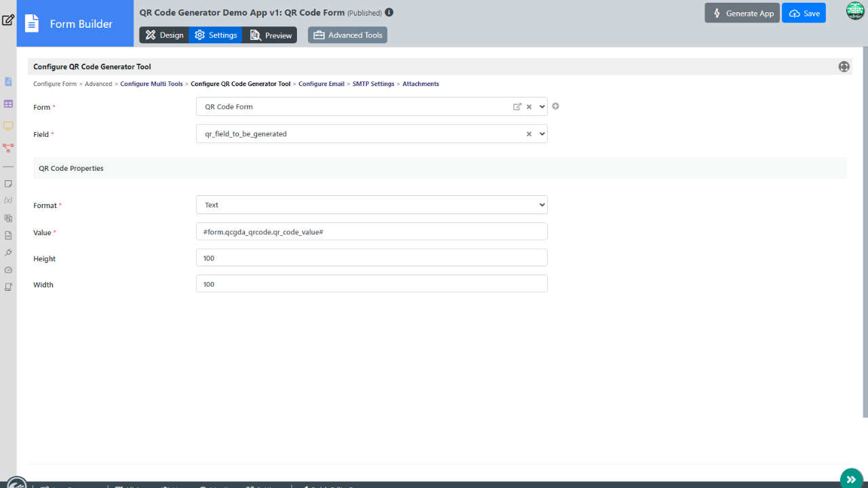Click the yellow monitor icon in sidebar
The width and height of the screenshot is (868, 488).
(8, 125)
